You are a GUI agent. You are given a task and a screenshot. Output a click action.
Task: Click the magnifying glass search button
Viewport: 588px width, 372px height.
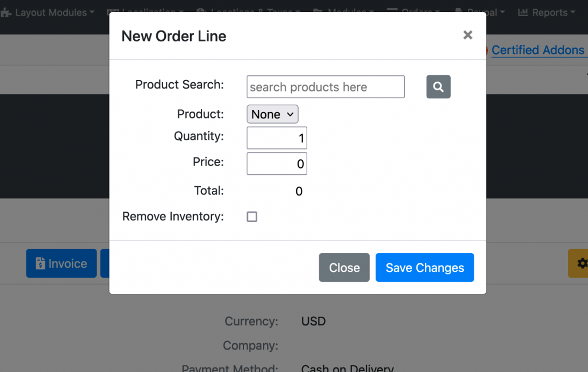[438, 87]
